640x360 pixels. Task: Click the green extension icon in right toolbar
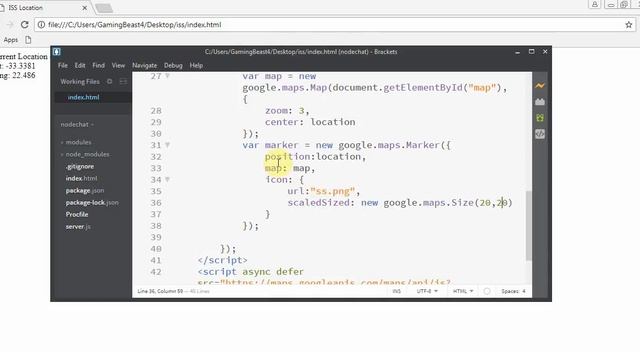tap(540, 118)
